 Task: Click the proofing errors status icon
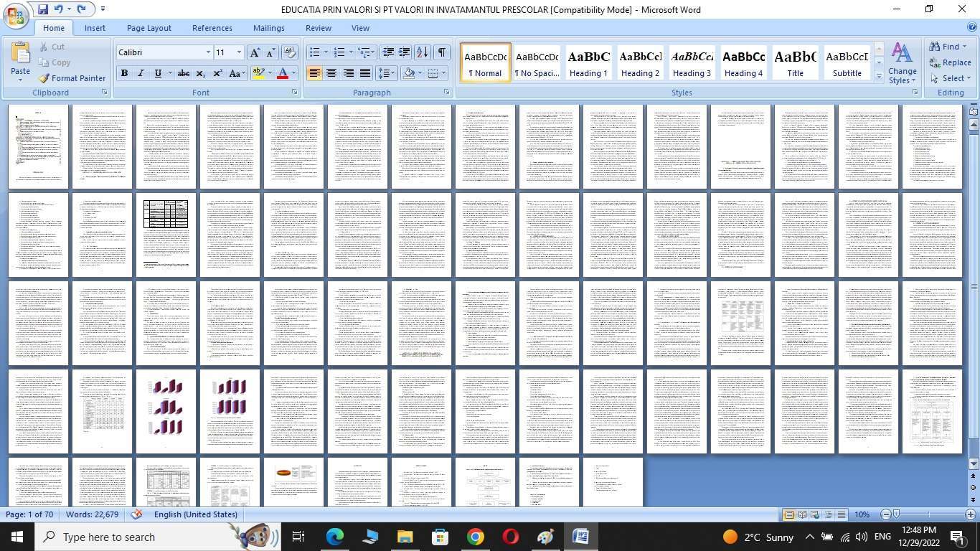136,514
